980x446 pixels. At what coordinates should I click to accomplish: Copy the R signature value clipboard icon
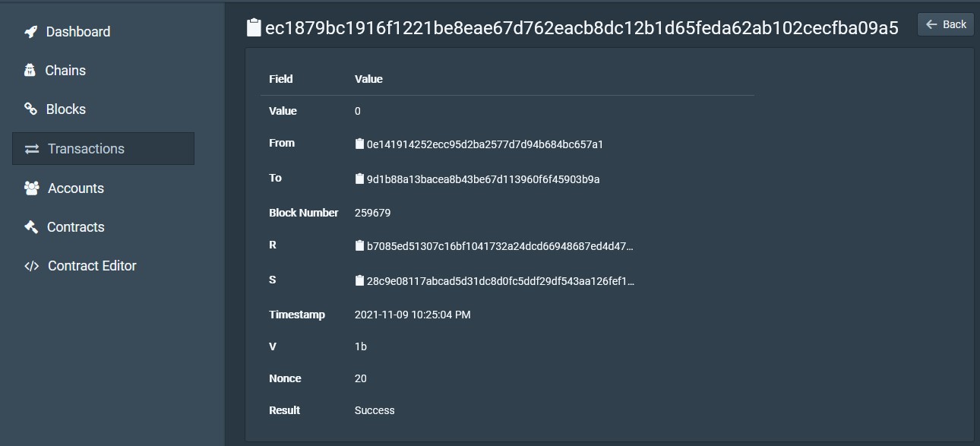359,245
